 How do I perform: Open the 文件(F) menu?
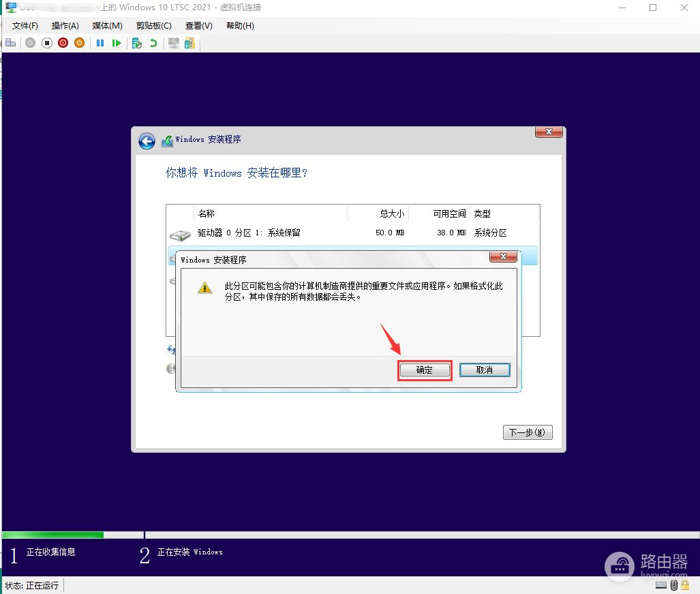(25, 25)
